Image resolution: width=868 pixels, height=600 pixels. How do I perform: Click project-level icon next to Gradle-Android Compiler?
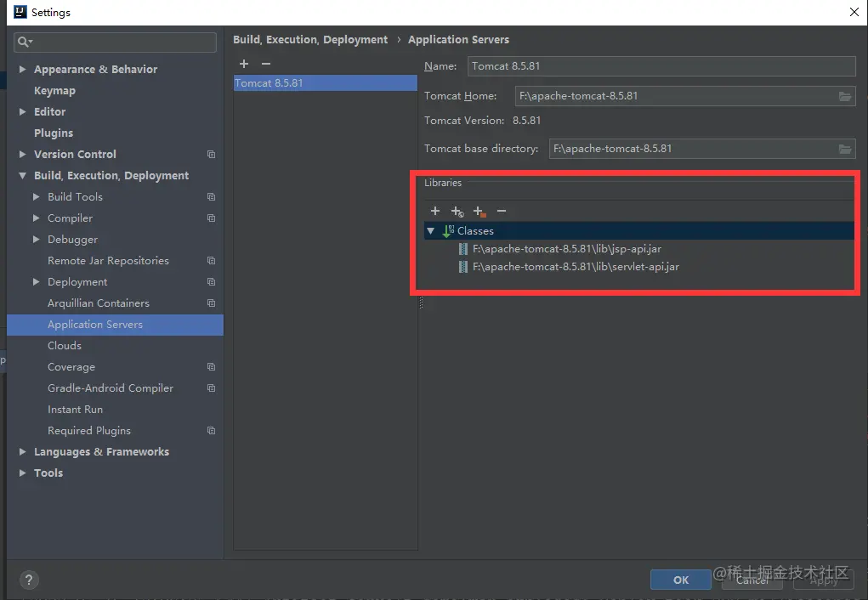point(211,388)
